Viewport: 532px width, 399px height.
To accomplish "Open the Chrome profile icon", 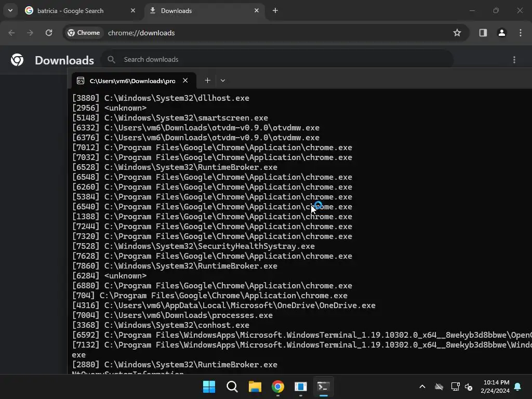I will [501, 33].
